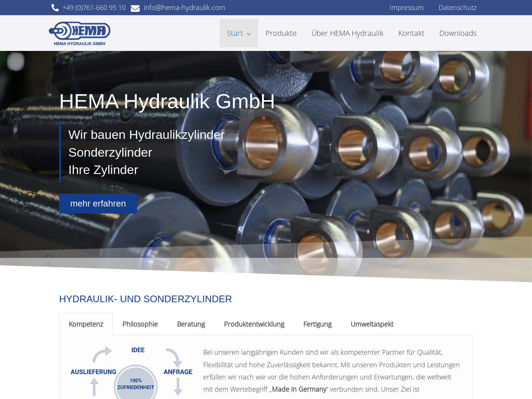This screenshot has width=532, height=399.
Task: Click the HEMA Hydraulik GmbH logo
Action: click(79, 33)
